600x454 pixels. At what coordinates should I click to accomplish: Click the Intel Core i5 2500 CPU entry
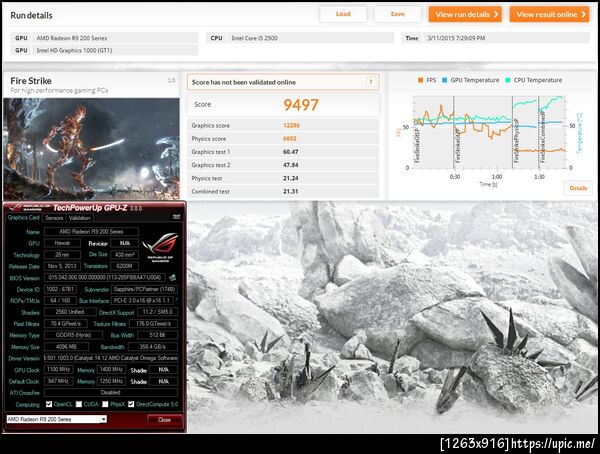pos(300,38)
